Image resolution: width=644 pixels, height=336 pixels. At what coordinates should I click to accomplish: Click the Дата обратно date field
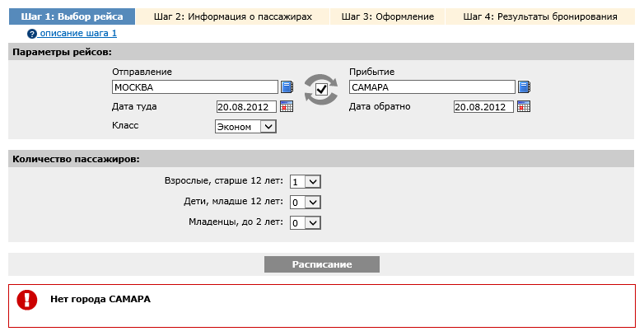click(483, 107)
